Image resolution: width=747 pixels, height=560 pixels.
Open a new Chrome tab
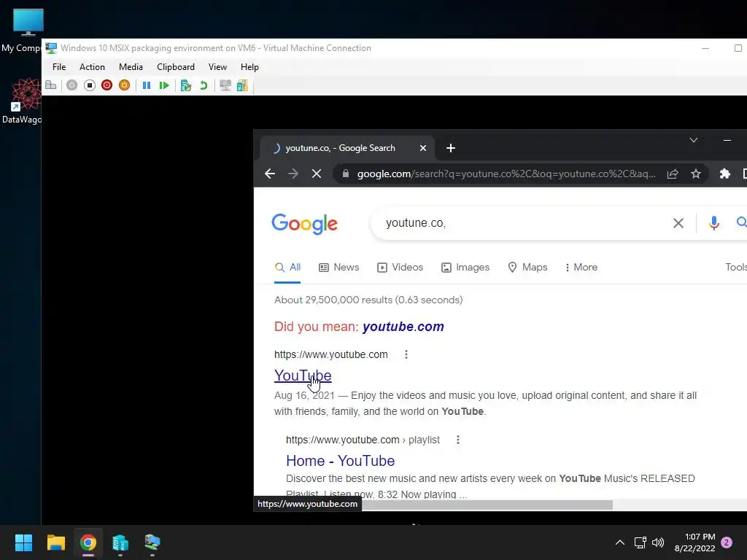coord(451,148)
